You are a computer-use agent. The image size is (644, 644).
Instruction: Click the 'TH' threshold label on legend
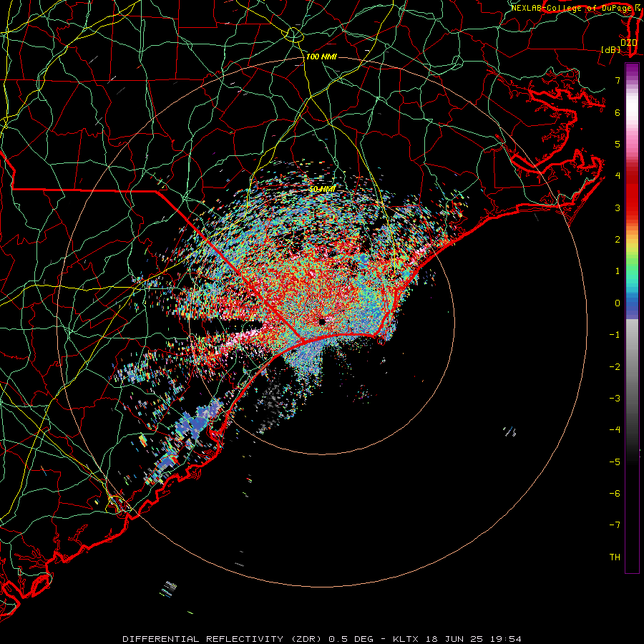click(x=615, y=557)
